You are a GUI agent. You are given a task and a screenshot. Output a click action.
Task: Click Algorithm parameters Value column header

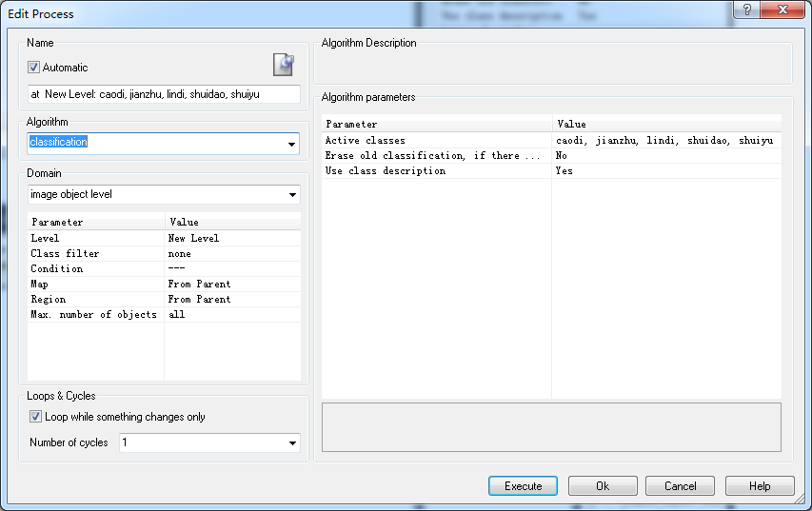pos(666,124)
